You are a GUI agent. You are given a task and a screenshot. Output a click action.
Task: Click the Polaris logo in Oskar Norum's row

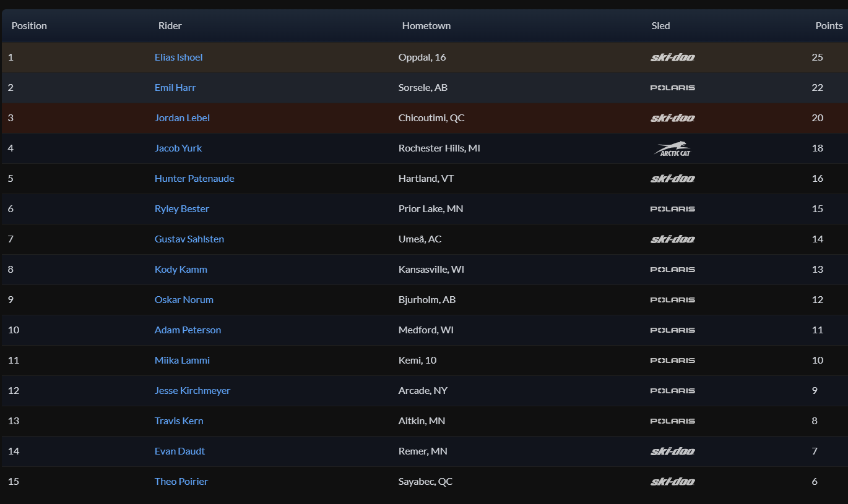tap(673, 300)
